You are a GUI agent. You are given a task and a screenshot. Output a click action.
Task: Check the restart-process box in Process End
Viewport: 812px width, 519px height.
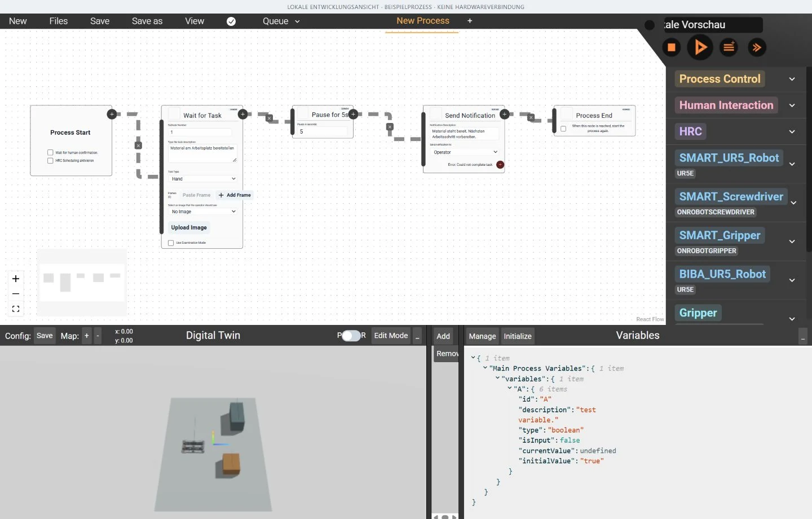[x=563, y=129]
